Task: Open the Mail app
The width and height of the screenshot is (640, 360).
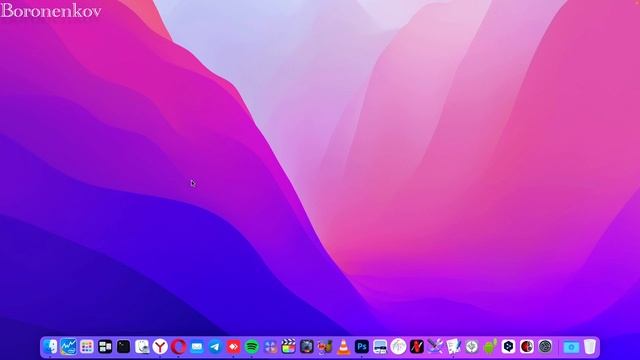Action: coord(197,347)
